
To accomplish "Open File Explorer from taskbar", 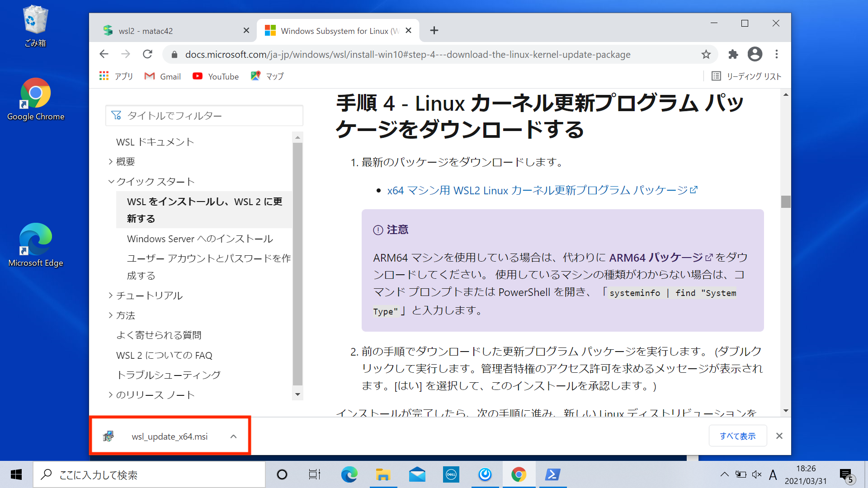I will click(x=383, y=474).
